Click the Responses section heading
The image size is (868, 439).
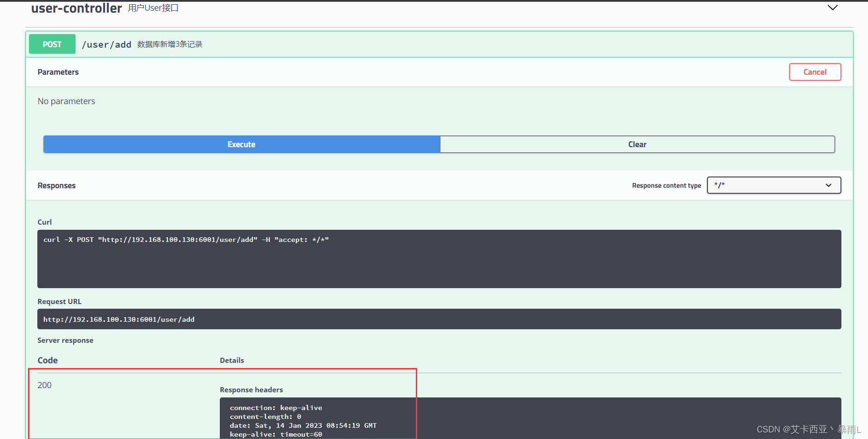coord(56,185)
